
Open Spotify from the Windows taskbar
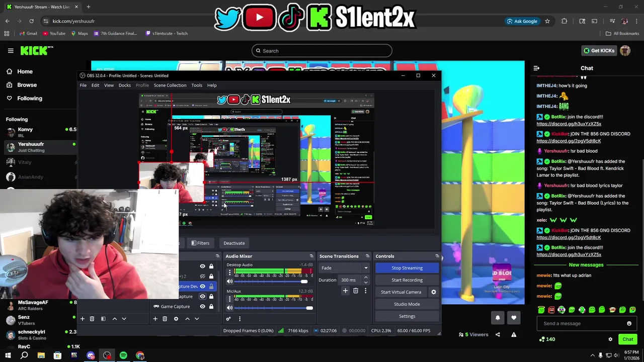click(x=123, y=355)
